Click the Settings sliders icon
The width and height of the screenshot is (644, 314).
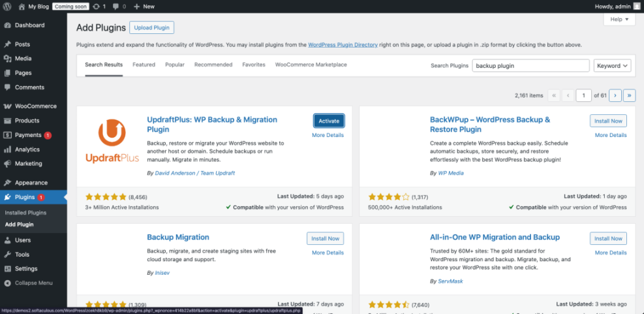click(7, 269)
